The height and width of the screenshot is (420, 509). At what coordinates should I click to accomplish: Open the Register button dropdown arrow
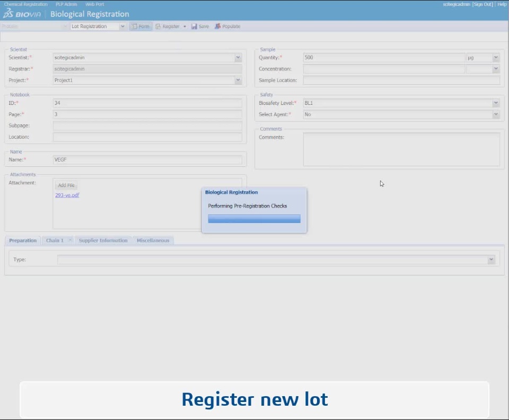(185, 26)
